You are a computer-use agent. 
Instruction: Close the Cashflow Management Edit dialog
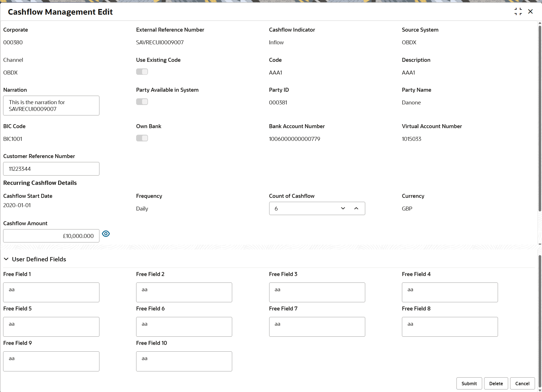click(530, 12)
